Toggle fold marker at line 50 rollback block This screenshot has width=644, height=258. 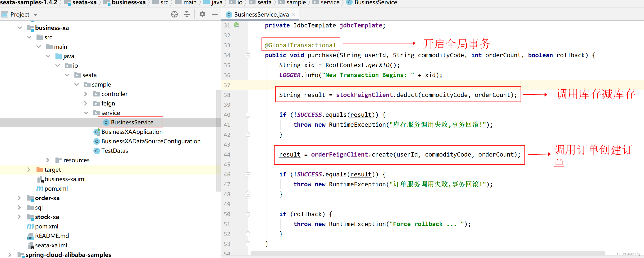point(248,214)
